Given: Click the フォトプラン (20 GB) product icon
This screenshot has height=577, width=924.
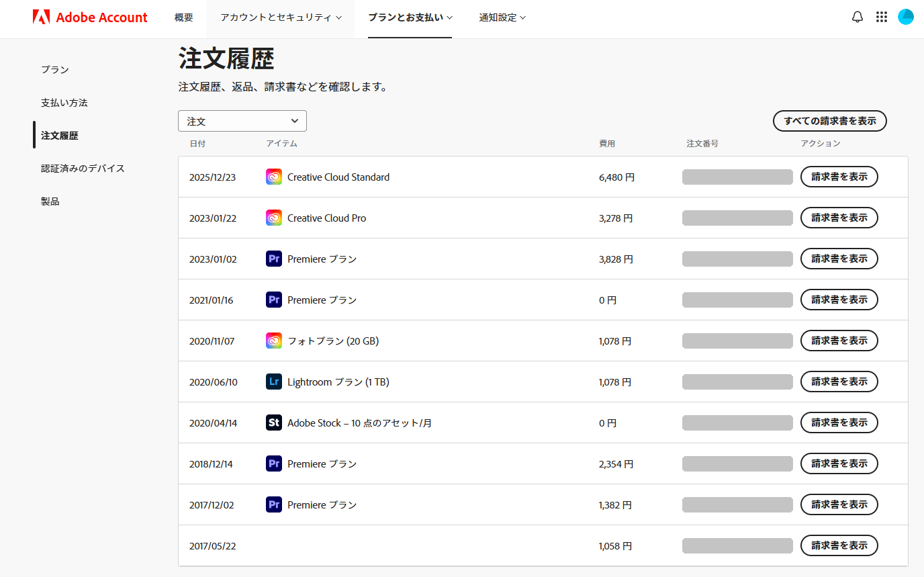Looking at the screenshot, I should tap(274, 341).
